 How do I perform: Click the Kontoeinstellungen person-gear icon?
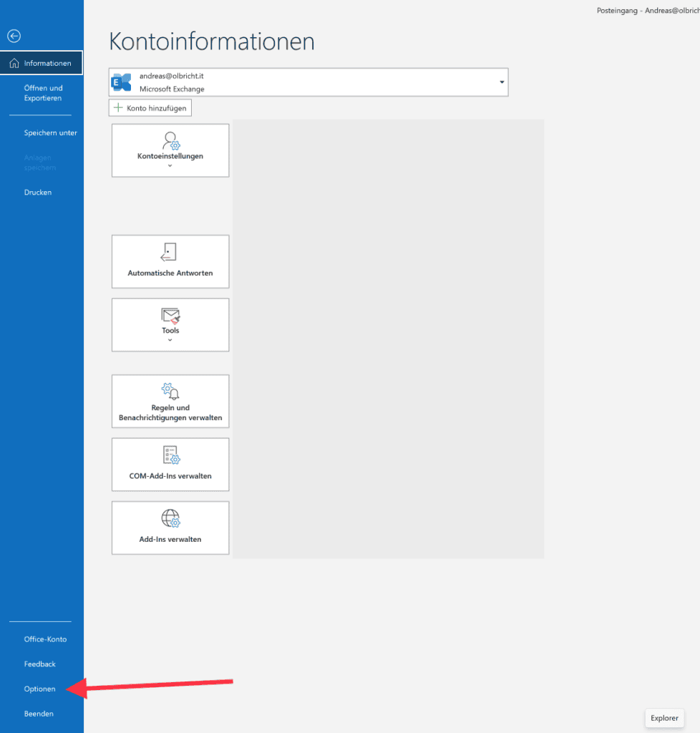coord(170,141)
